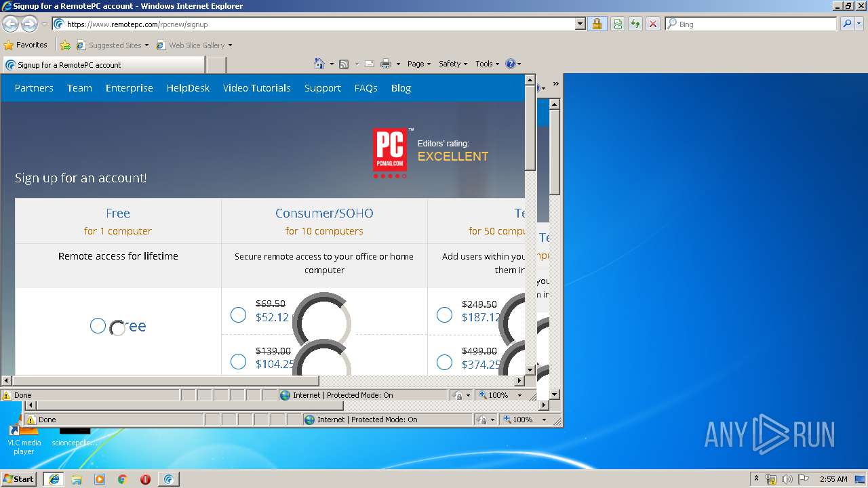Select the $104.25 Consumer/SOHO plan radio

[x=238, y=362]
